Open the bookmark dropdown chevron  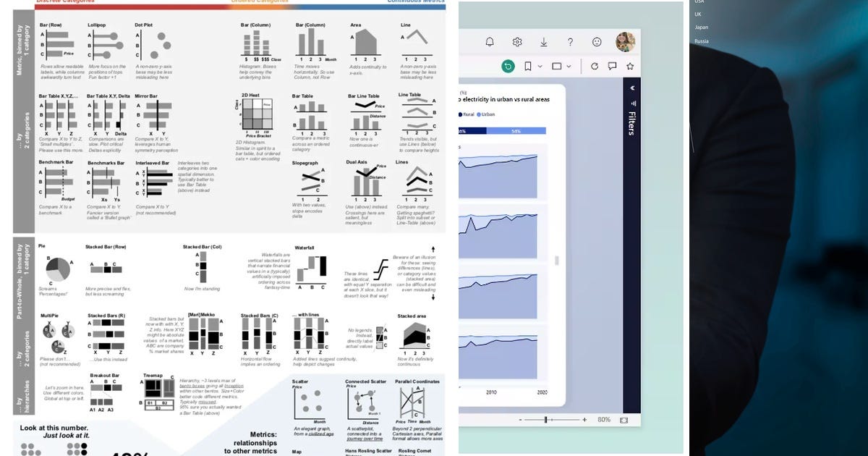pyautogui.click(x=540, y=66)
